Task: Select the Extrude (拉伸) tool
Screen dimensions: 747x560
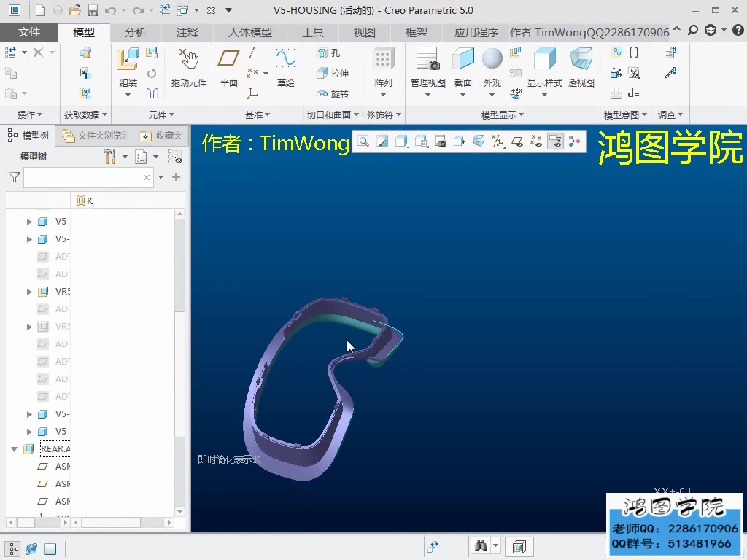Action: [333, 73]
